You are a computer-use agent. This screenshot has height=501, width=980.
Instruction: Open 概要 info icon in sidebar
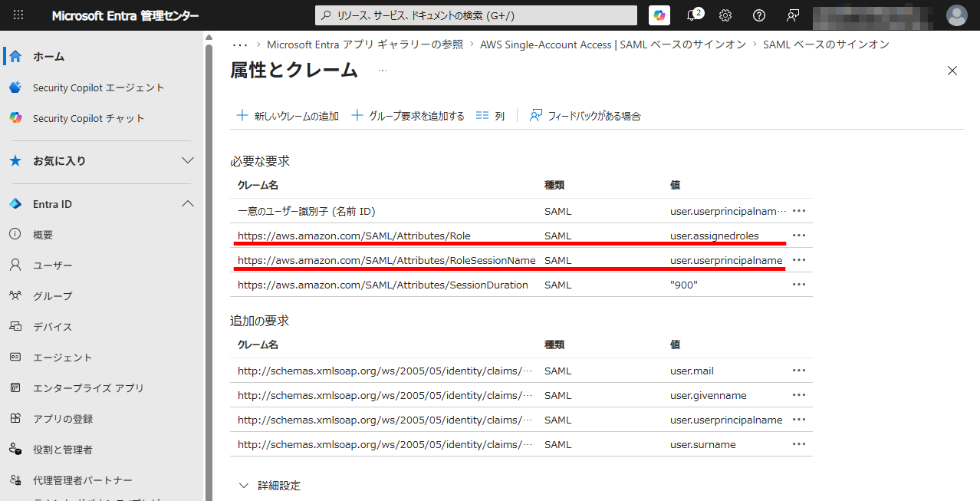15,235
